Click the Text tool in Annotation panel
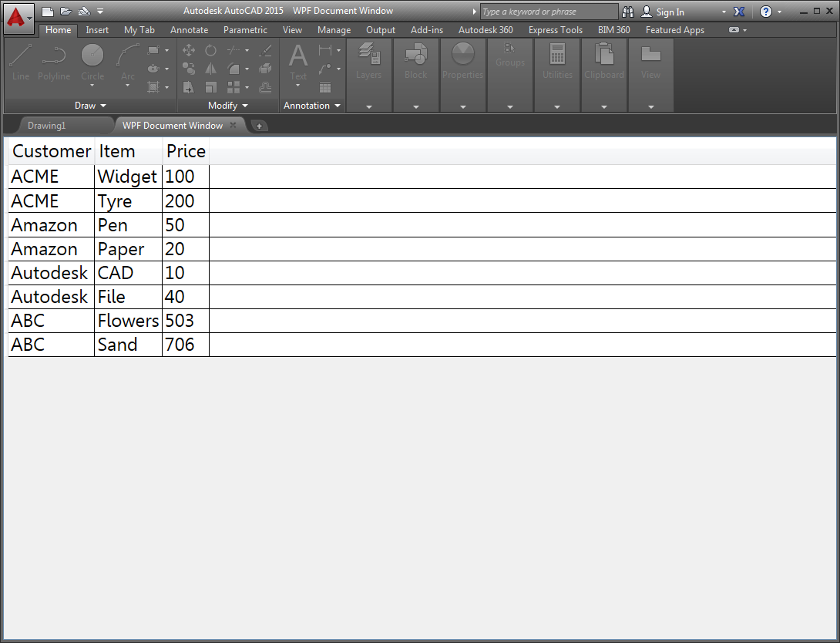This screenshot has height=643, width=840. pos(298,62)
